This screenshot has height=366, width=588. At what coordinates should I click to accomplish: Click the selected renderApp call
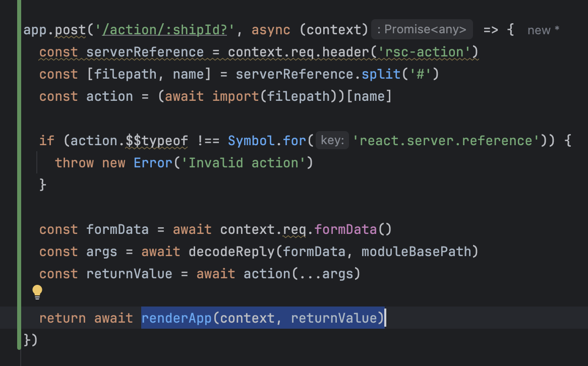click(x=263, y=318)
